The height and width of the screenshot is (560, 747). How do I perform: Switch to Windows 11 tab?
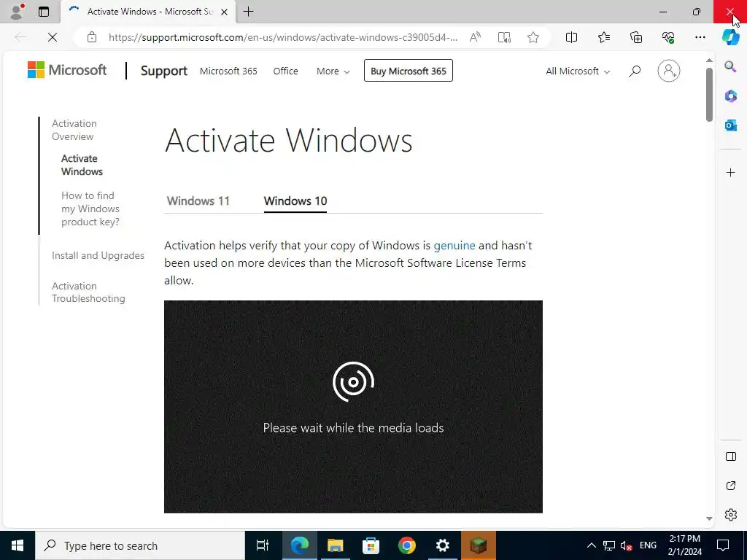(x=198, y=201)
